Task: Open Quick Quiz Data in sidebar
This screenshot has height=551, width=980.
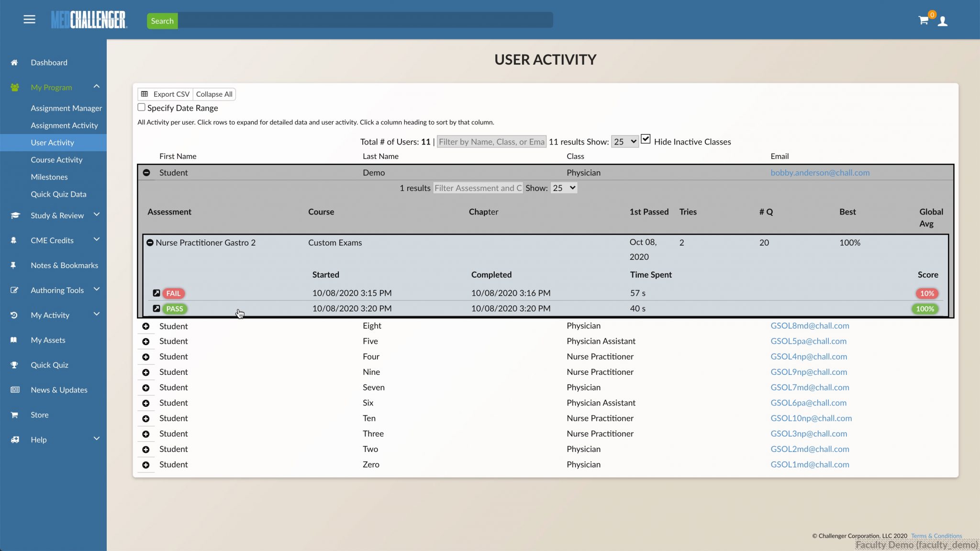Action: coord(58,194)
